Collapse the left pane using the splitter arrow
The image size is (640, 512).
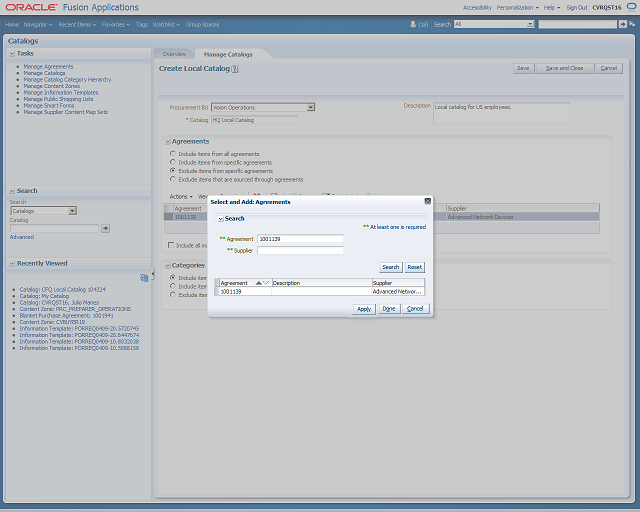point(153,274)
